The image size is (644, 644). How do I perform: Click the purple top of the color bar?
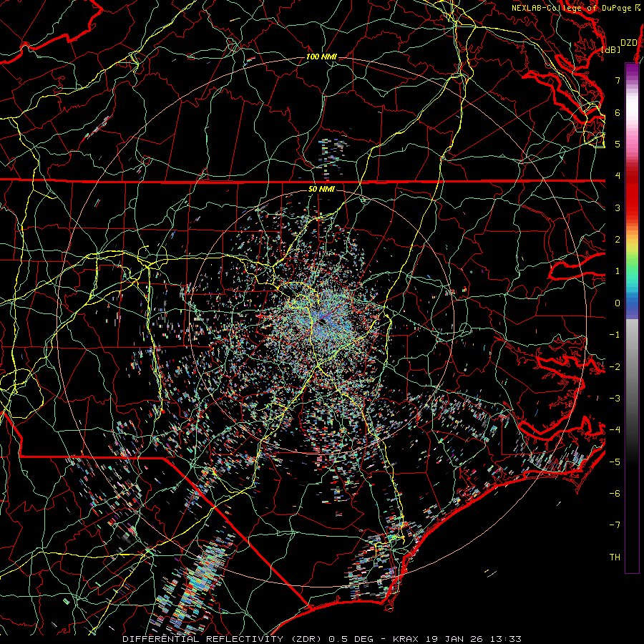point(632,71)
